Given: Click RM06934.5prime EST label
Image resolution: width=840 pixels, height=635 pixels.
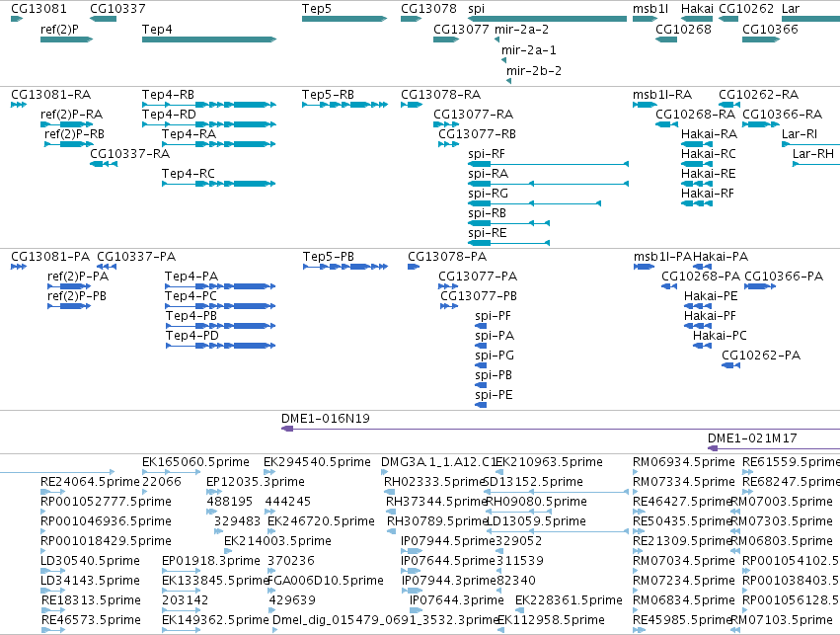Looking at the screenshot, I should [x=684, y=462].
